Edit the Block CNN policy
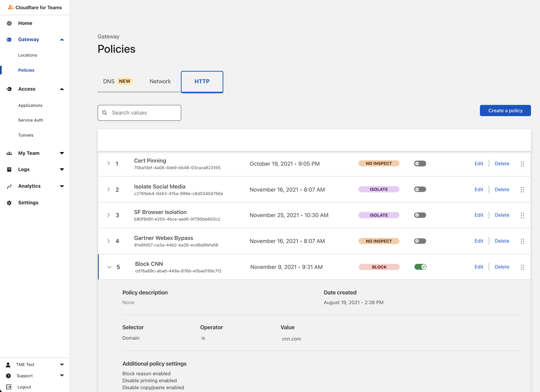Viewport: 540px width, 392px height. click(479, 267)
